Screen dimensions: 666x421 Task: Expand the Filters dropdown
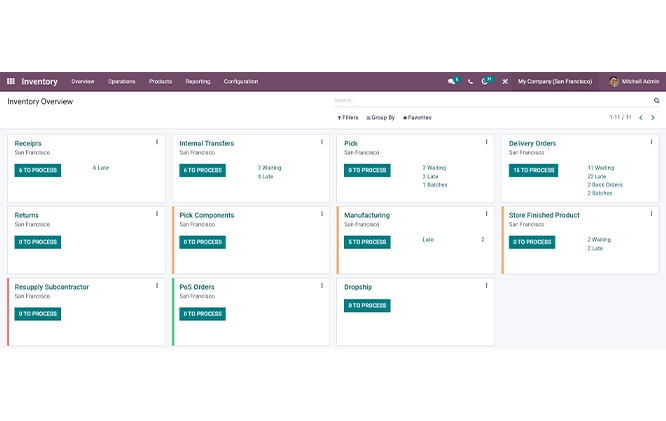coord(348,118)
